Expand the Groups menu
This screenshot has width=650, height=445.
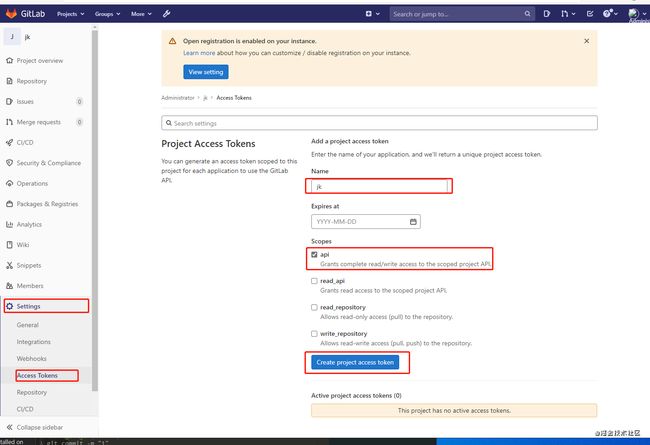pos(107,14)
